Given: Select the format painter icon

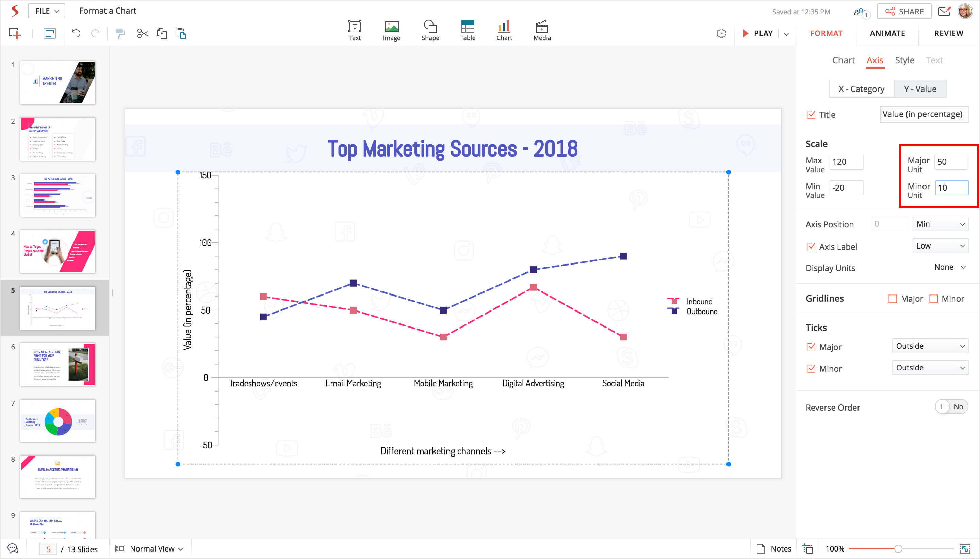Looking at the screenshot, I should click(x=120, y=34).
